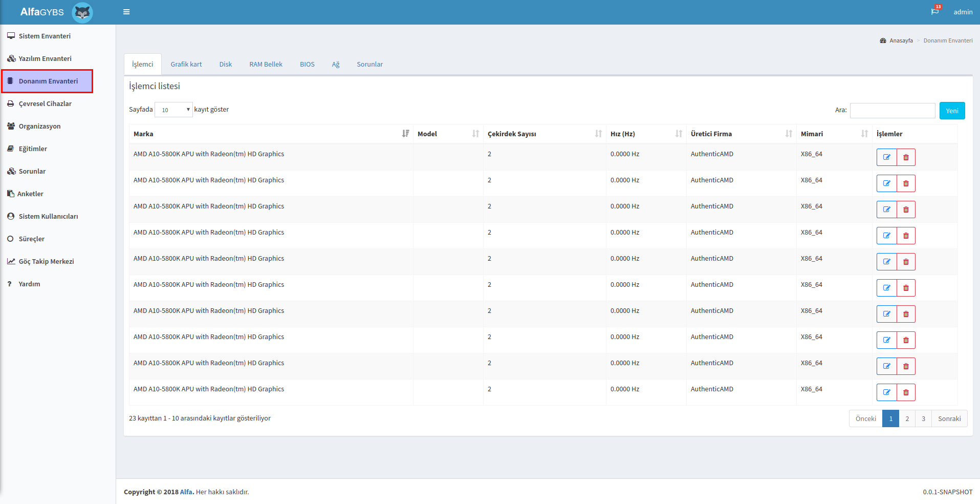
Task: Click the Süreçler circle icon
Action: click(11, 239)
